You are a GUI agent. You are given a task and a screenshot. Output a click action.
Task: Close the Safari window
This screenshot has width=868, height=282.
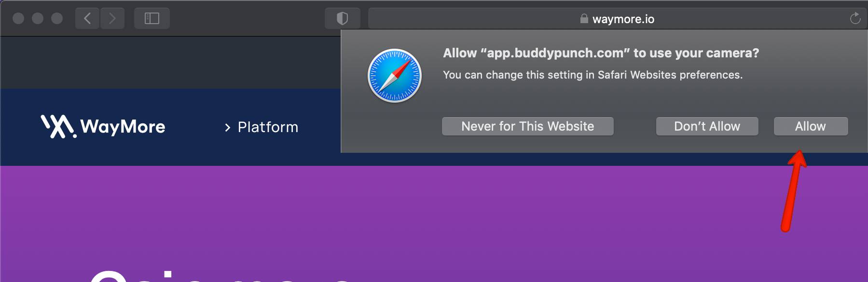click(18, 18)
